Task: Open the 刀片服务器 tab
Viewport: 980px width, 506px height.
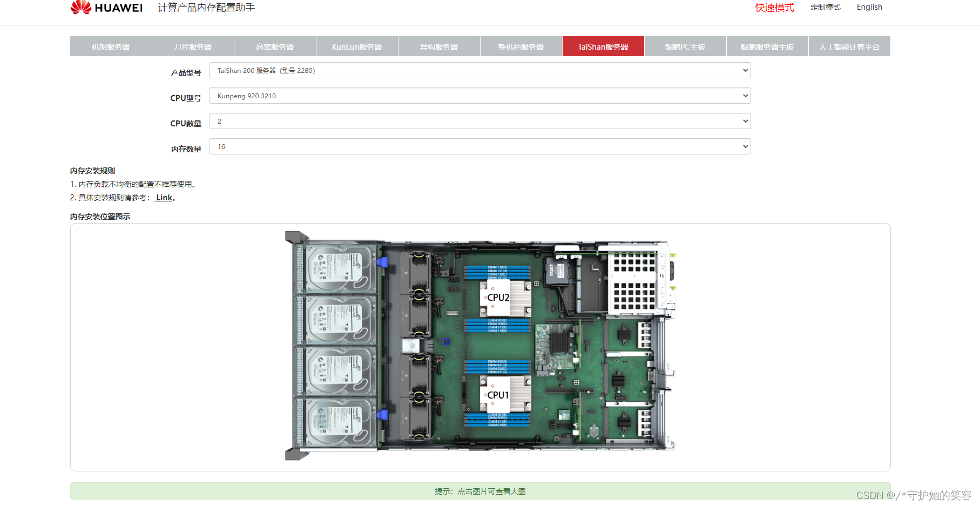Action: (193, 46)
